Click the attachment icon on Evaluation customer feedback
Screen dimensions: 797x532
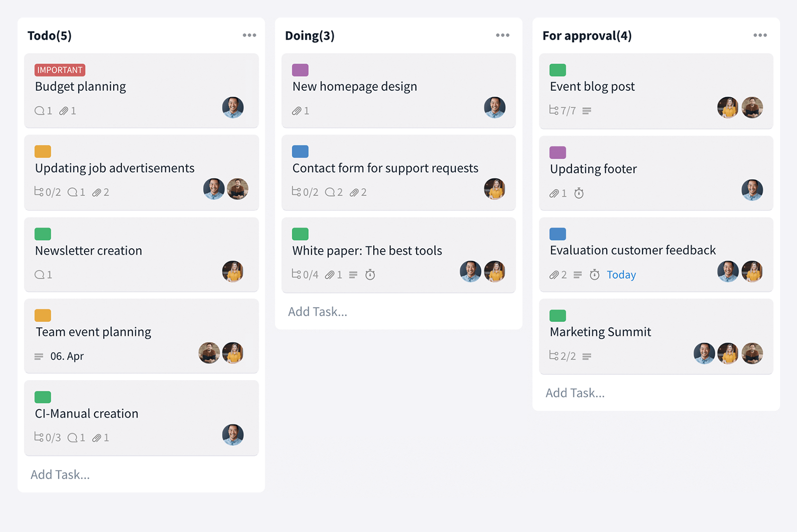[x=554, y=275]
